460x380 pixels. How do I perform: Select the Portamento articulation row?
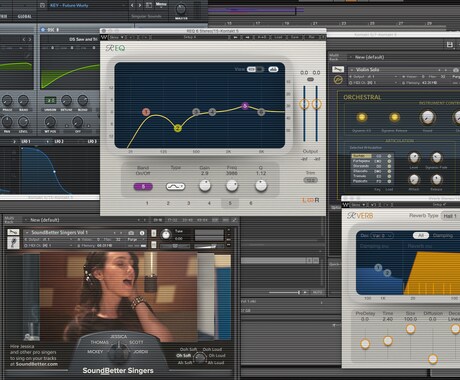click(371, 161)
